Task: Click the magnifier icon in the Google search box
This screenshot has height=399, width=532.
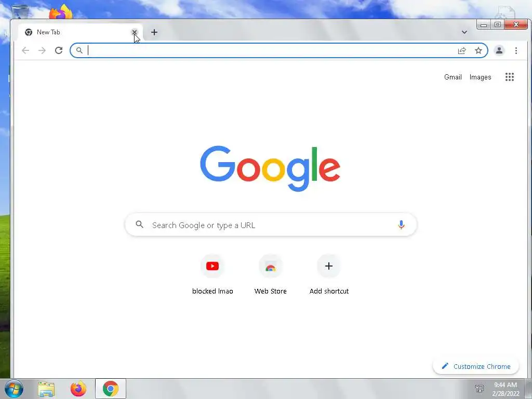Action: [x=139, y=224]
